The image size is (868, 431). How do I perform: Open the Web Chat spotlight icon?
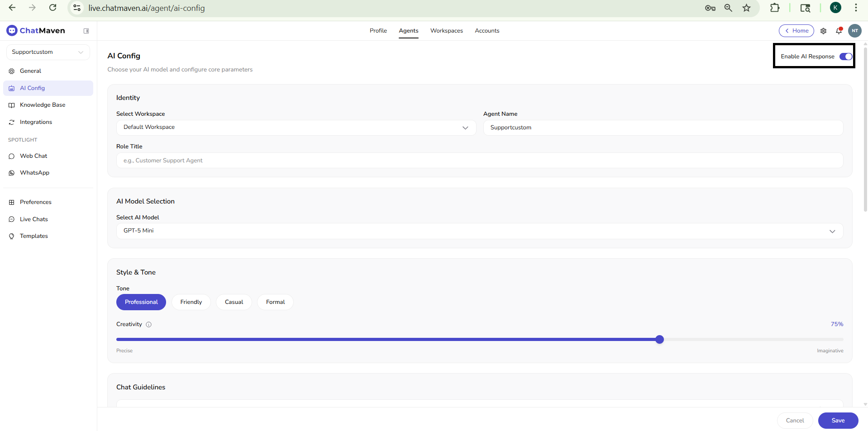coord(11,156)
